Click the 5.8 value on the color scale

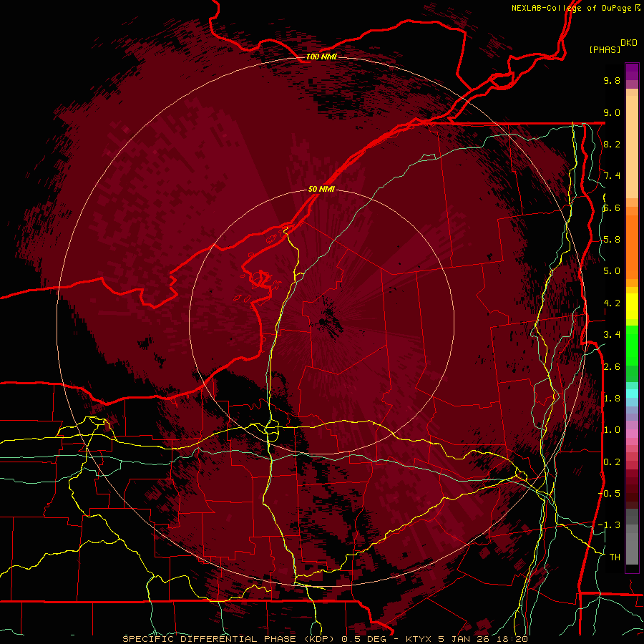[x=612, y=240]
